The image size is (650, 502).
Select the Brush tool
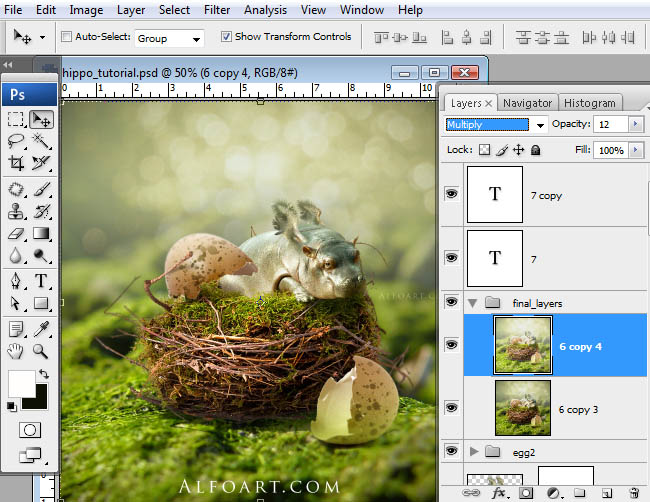pyautogui.click(x=41, y=190)
